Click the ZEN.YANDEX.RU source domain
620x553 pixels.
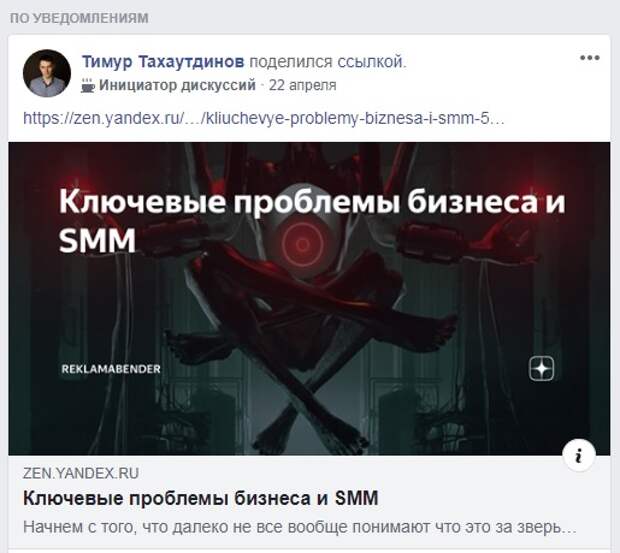pos(81,473)
